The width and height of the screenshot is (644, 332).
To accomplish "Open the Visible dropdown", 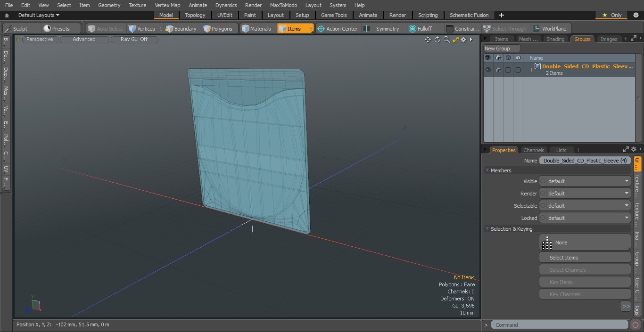I will tap(588, 181).
